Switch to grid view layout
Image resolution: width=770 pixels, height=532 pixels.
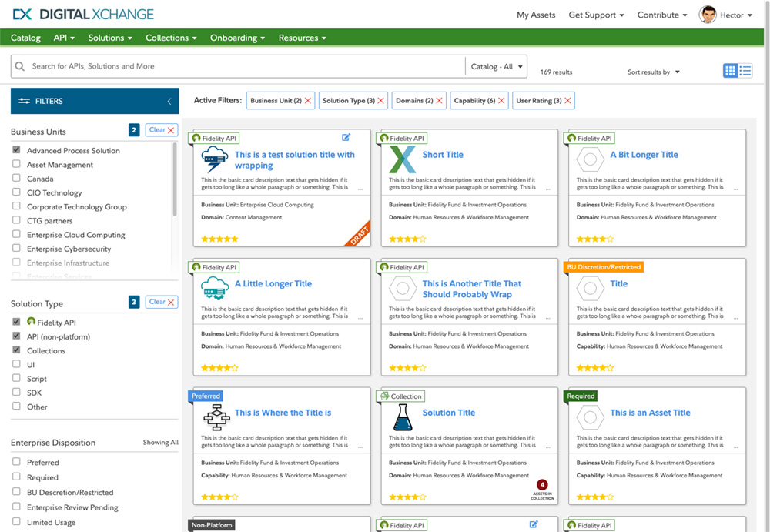click(x=730, y=71)
